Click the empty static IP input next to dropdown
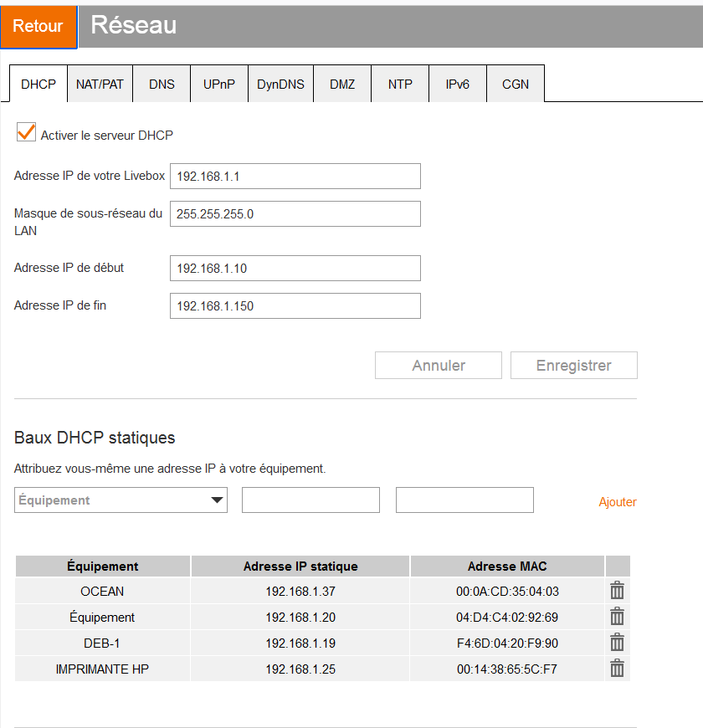Viewport: 703px width, 728px height. coord(310,500)
